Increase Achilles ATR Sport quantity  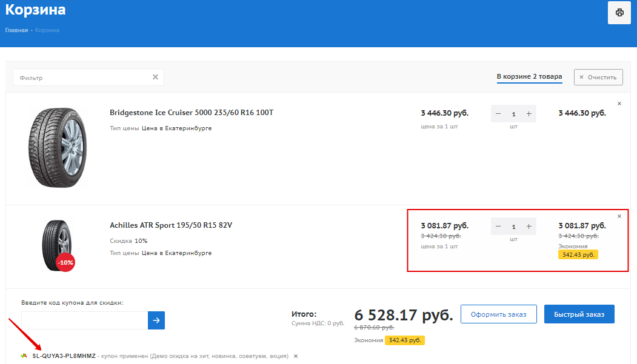(529, 227)
